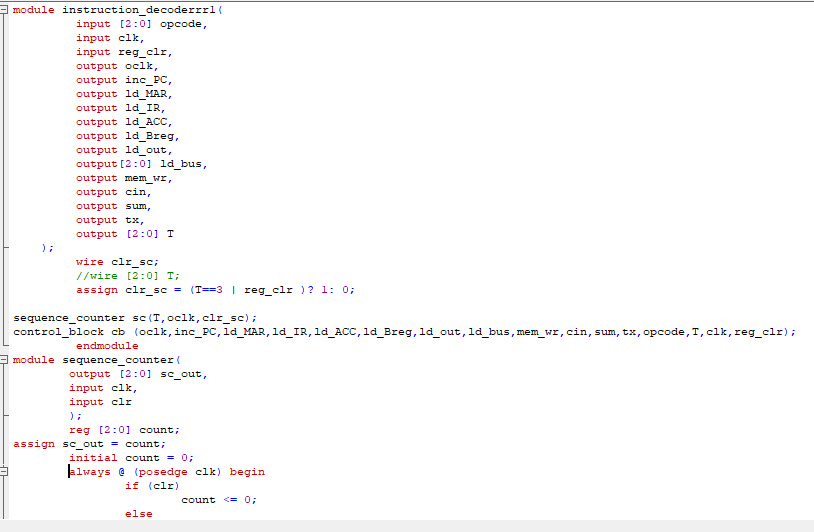Click the 'output ld_Breg,' line
814x532 pixels.
click(x=128, y=136)
